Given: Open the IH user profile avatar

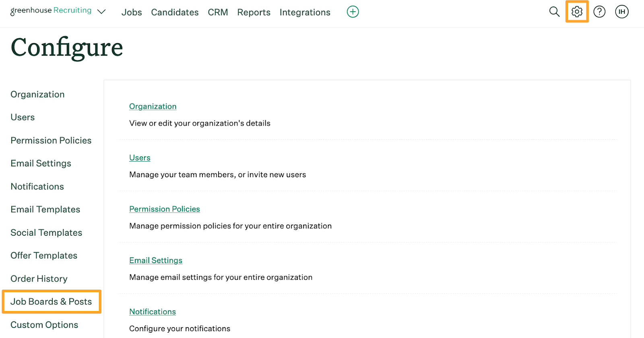Looking at the screenshot, I should [621, 12].
